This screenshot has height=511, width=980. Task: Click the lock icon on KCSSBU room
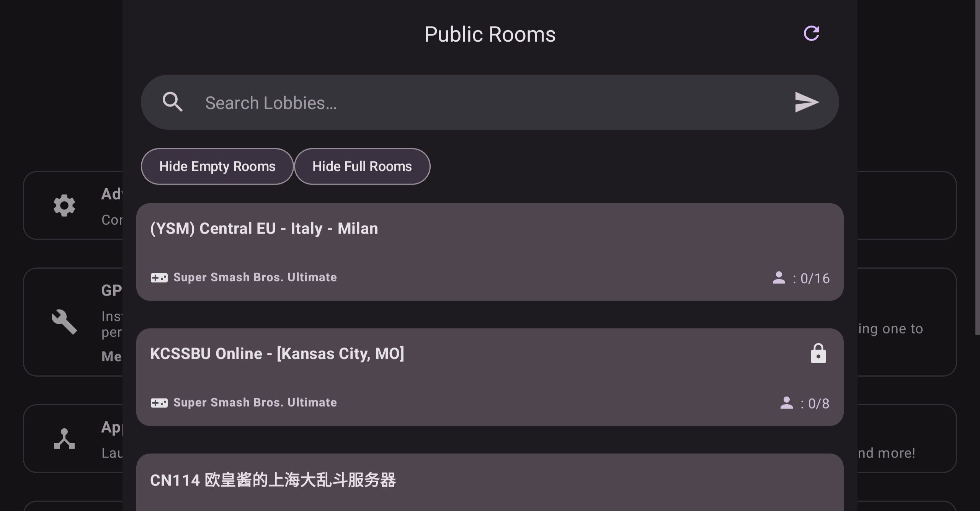tap(818, 353)
